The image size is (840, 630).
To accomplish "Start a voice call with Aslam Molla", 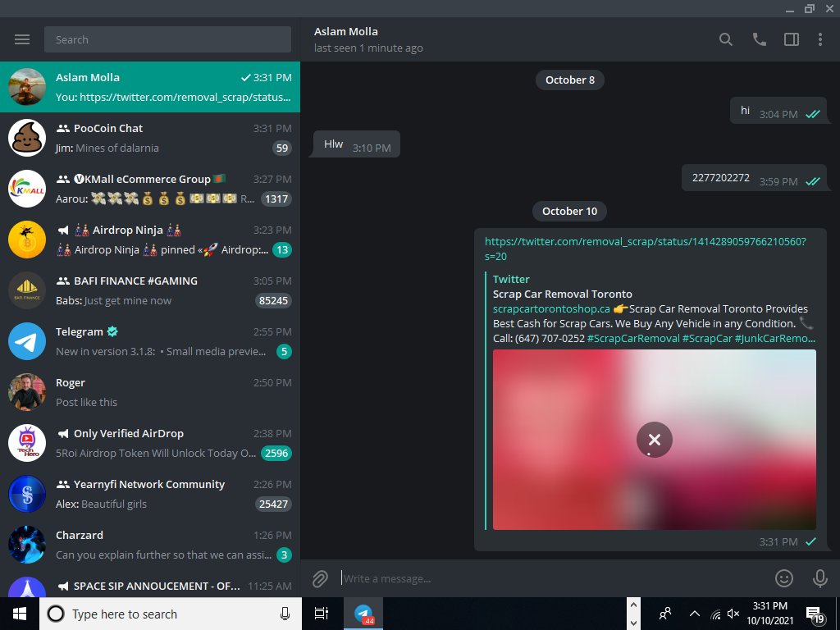I will [759, 39].
